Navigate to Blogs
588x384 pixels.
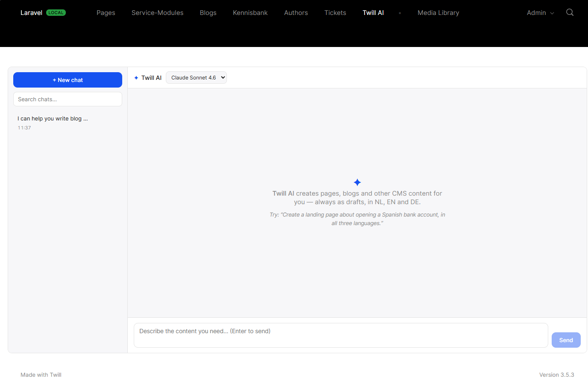208,13
